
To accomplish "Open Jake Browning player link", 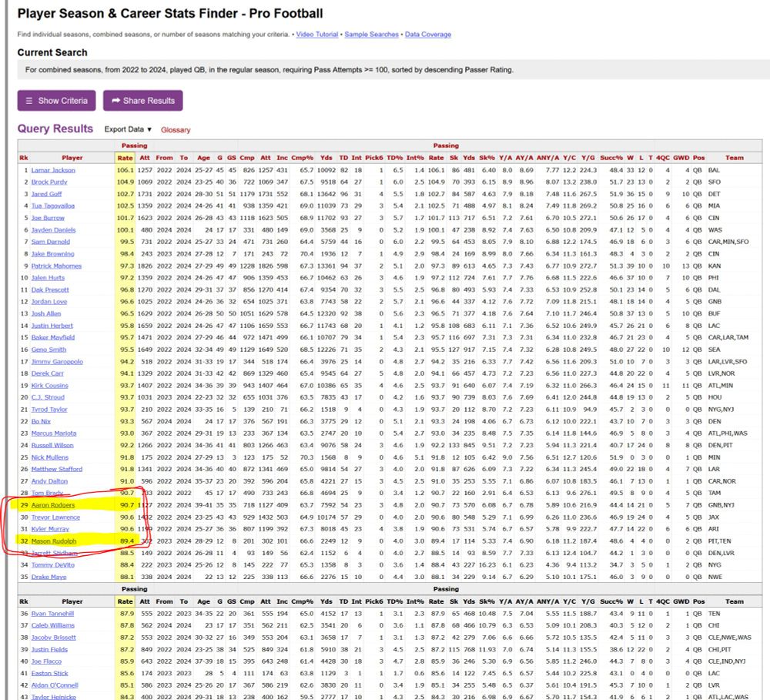I will [52, 254].
